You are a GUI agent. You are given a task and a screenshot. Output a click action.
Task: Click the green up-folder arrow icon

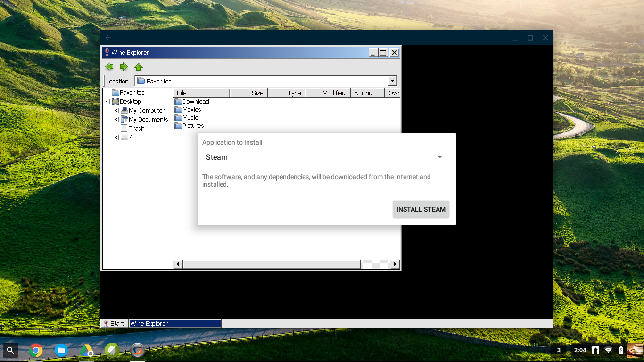(139, 66)
